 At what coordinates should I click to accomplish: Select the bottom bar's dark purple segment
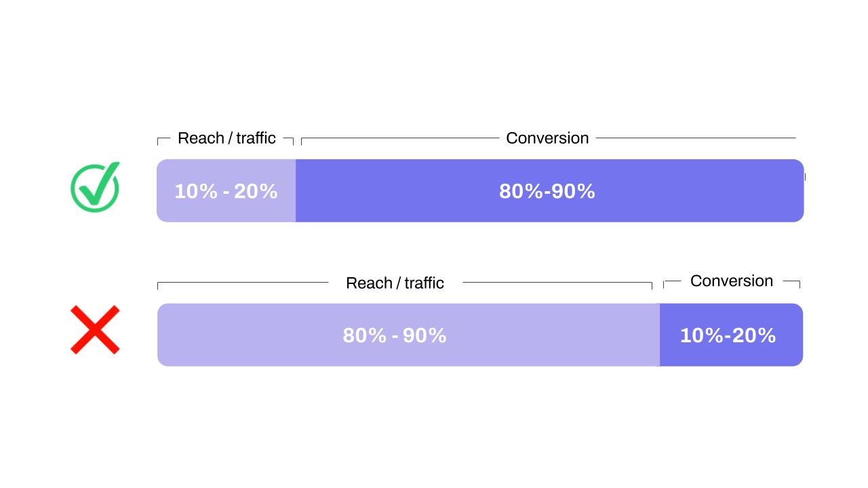(x=732, y=335)
